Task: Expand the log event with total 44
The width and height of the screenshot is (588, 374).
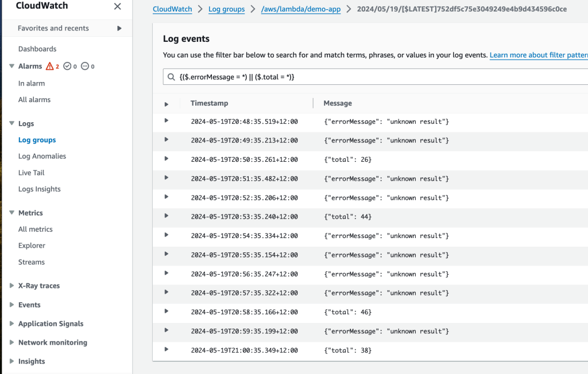Action: tap(167, 216)
